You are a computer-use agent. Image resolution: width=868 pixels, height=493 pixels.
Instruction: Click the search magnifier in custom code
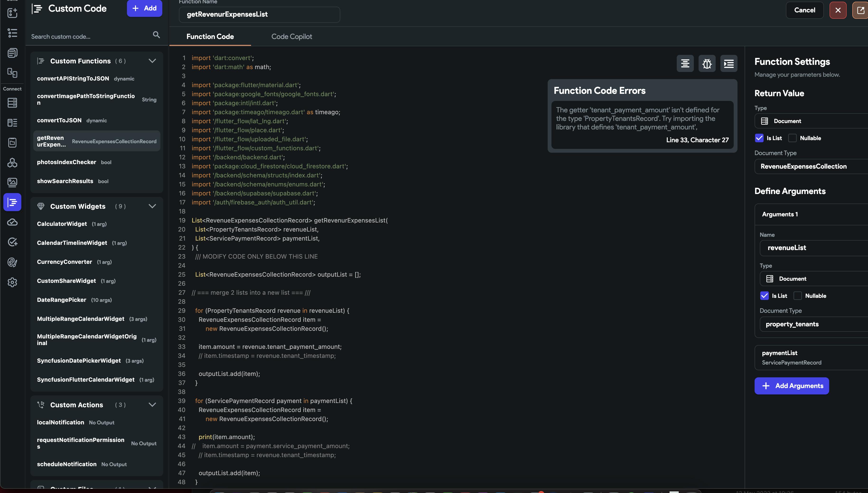[x=156, y=35]
